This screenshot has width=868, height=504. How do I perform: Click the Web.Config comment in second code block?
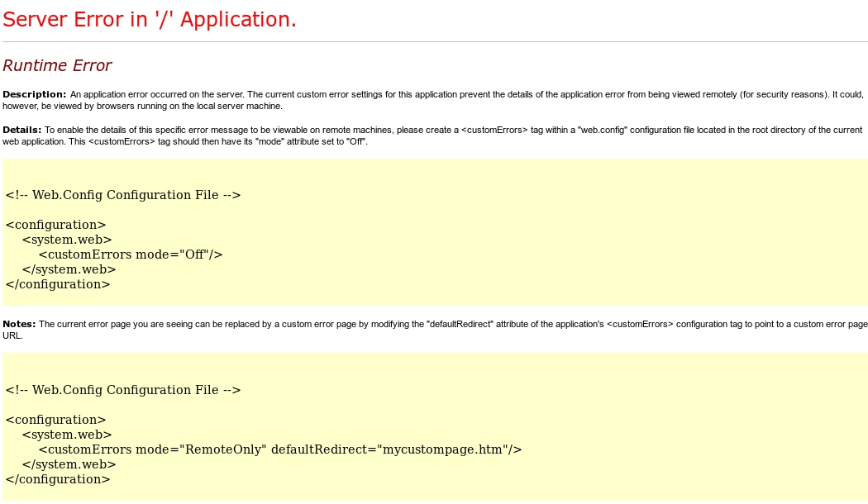coord(122,390)
